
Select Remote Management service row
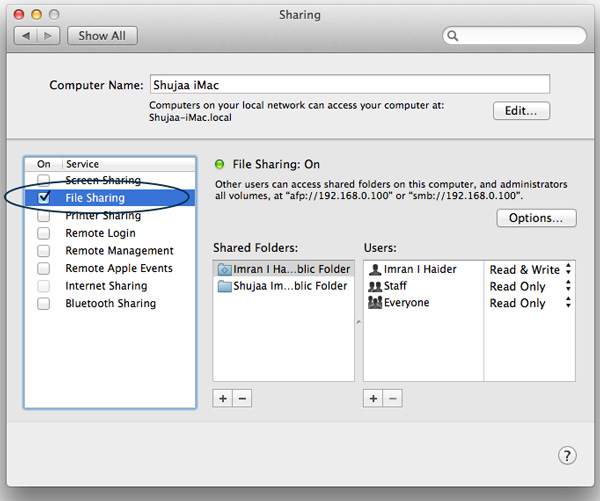110,251
